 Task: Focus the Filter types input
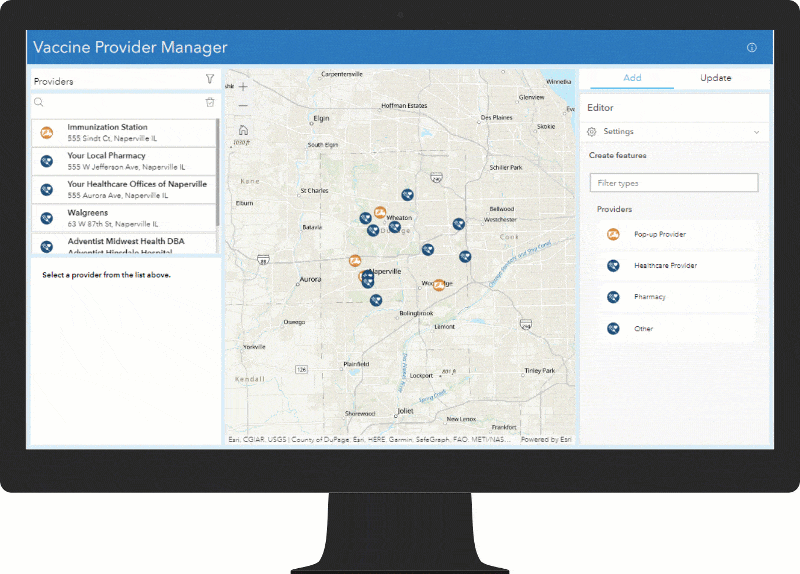[x=674, y=183]
